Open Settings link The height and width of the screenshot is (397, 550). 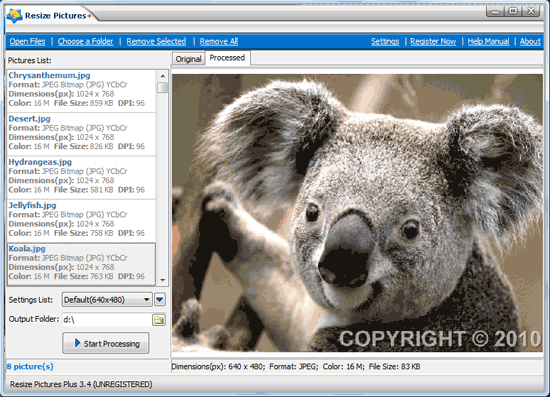tap(385, 41)
